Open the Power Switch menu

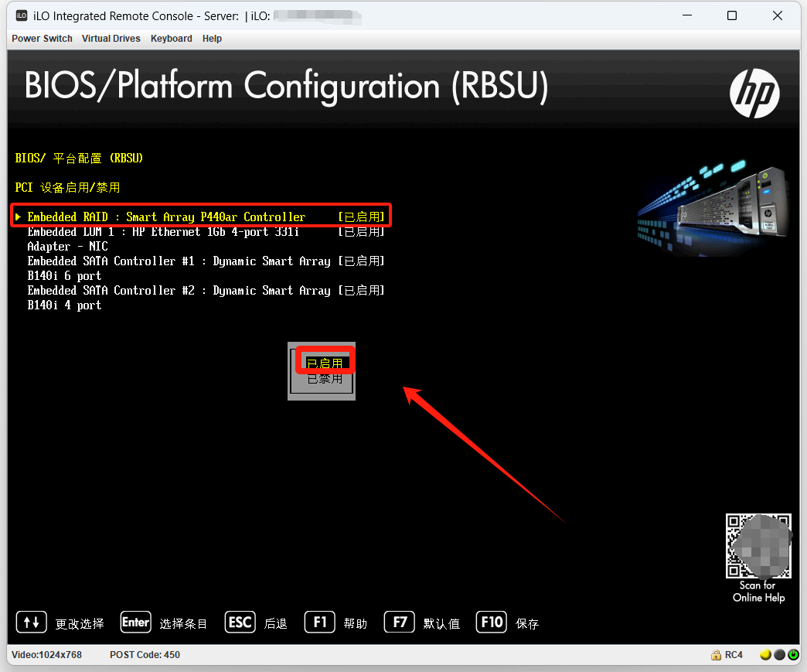click(42, 39)
